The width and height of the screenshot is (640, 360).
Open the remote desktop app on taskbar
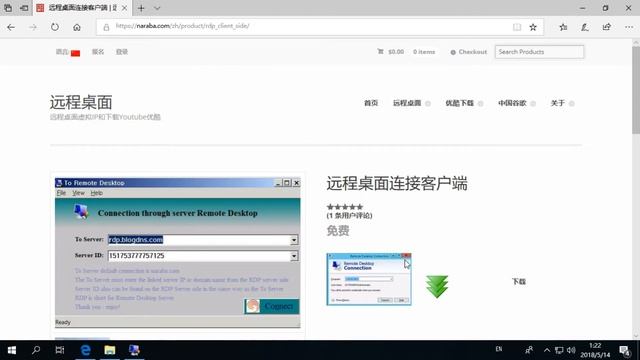pos(134,350)
